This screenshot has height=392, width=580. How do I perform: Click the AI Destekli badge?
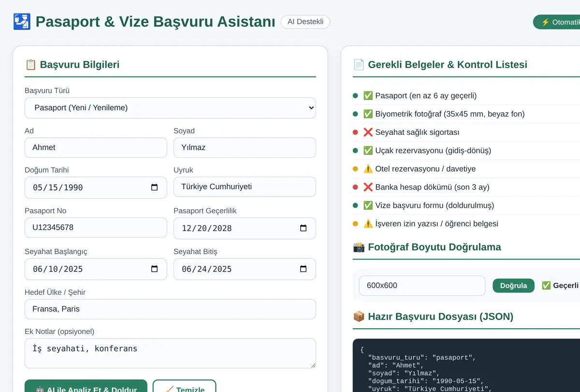(305, 22)
